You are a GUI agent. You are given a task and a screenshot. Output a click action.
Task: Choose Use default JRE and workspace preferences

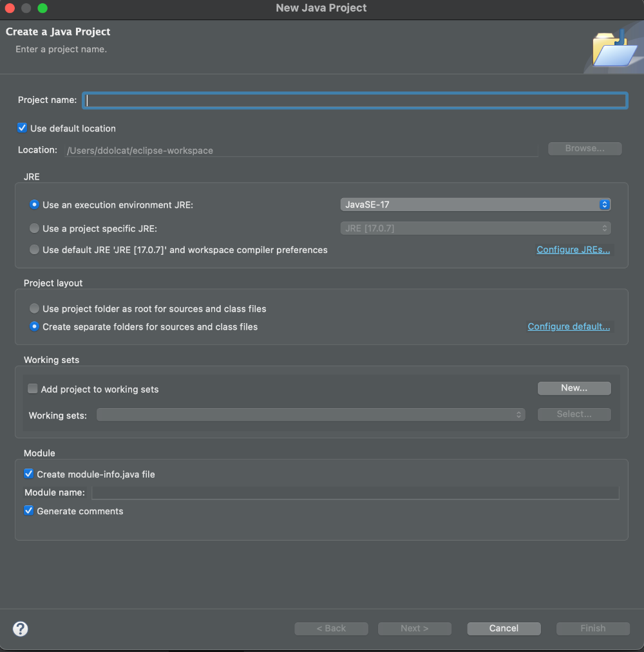click(x=34, y=250)
